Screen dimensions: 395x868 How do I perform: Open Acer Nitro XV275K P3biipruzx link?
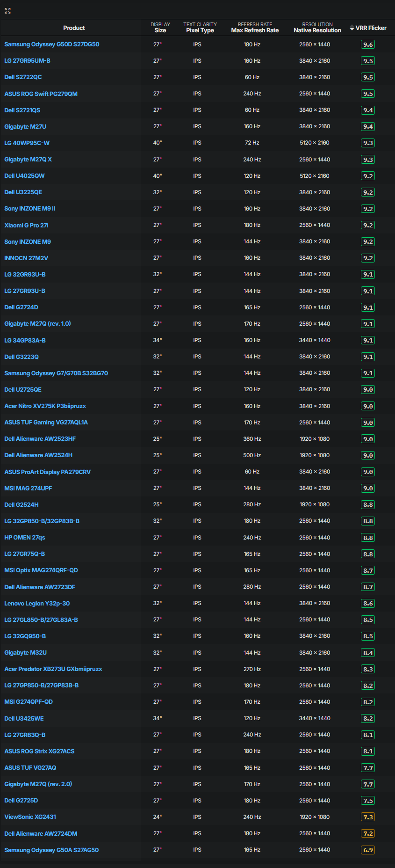click(45, 406)
